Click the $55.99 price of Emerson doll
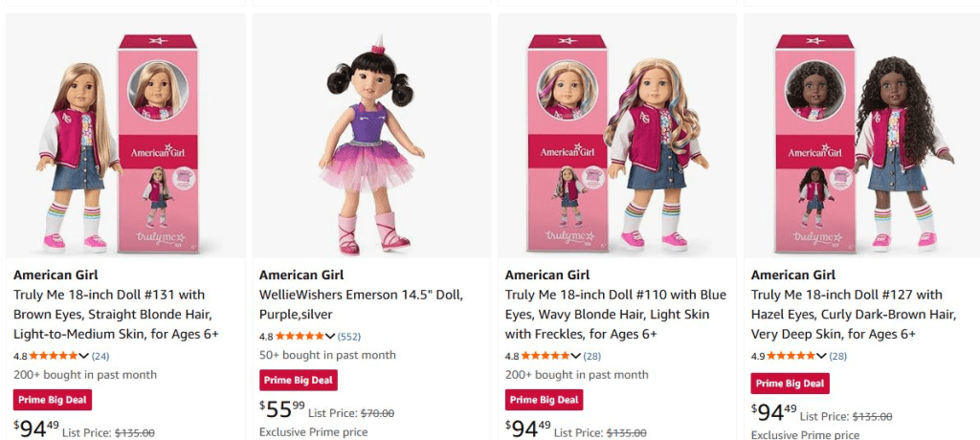The image size is (980, 440). point(282,409)
